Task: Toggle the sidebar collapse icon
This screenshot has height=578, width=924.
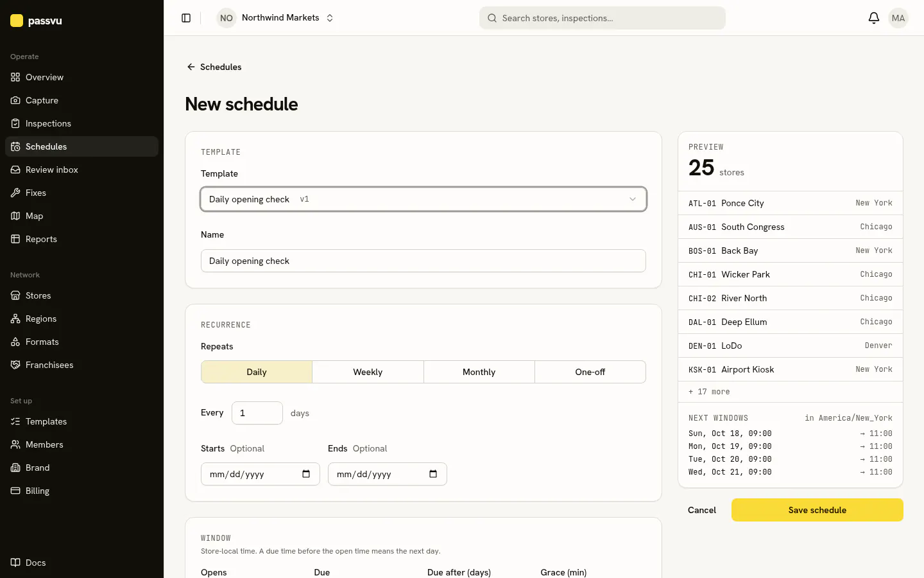Action: (186, 18)
